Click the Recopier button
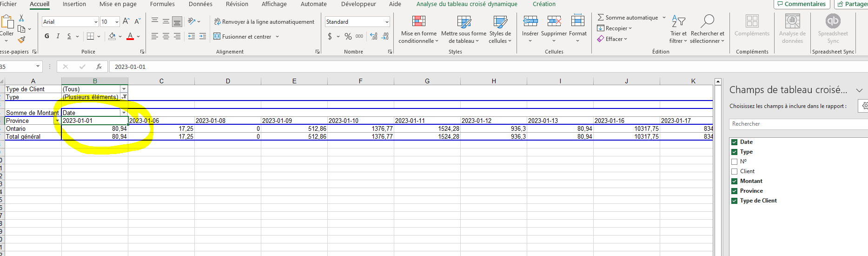 click(614, 28)
